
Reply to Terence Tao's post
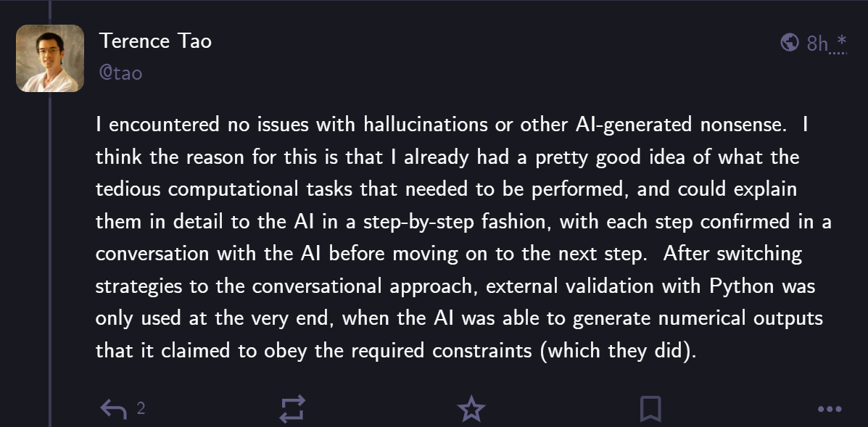(113, 409)
